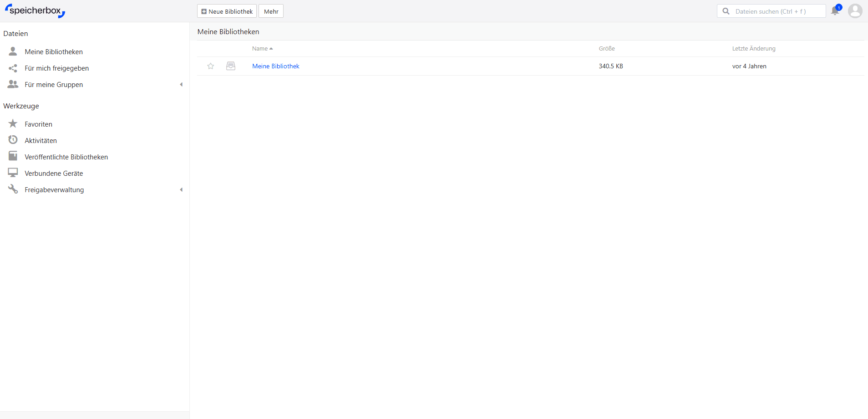Expand the Freigabeverwaltung submenu arrow
The height and width of the screenshot is (419, 868).
tap(181, 190)
